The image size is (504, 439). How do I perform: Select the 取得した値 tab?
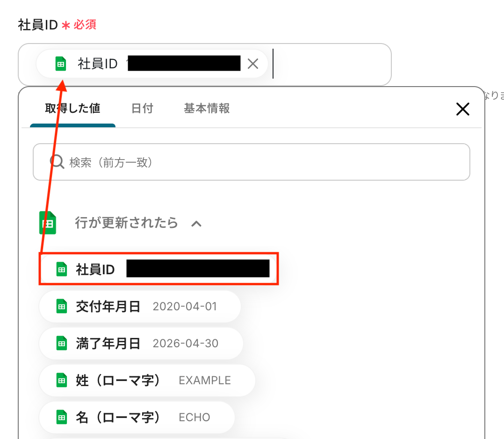[x=72, y=109]
